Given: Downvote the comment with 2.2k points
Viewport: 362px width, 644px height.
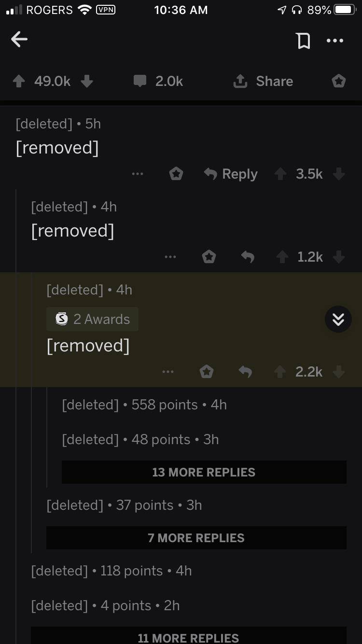Looking at the screenshot, I should [x=339, y=372].
